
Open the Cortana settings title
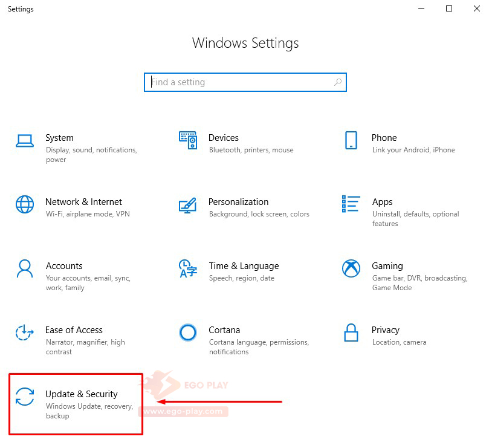[x=224, y=330]
